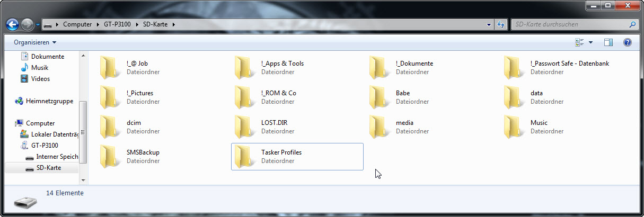Click the drive icon in address bar
Image resolution: width=644 pixels, height=217 pixels.
point(48,24)
